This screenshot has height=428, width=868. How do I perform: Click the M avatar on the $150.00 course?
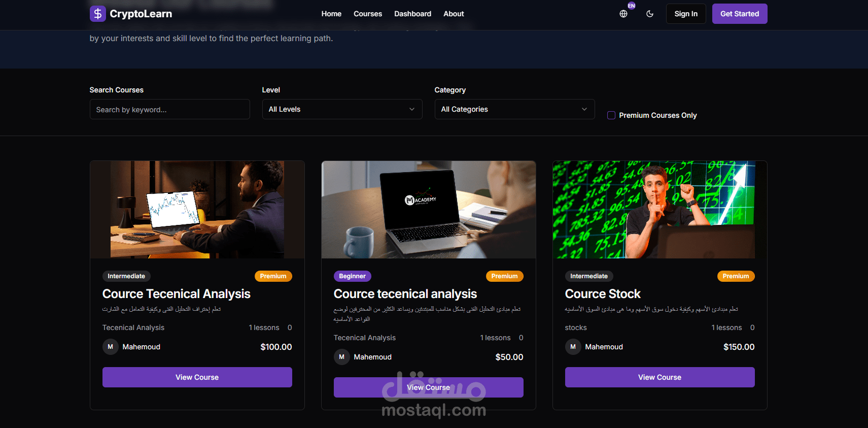[573, 347]
